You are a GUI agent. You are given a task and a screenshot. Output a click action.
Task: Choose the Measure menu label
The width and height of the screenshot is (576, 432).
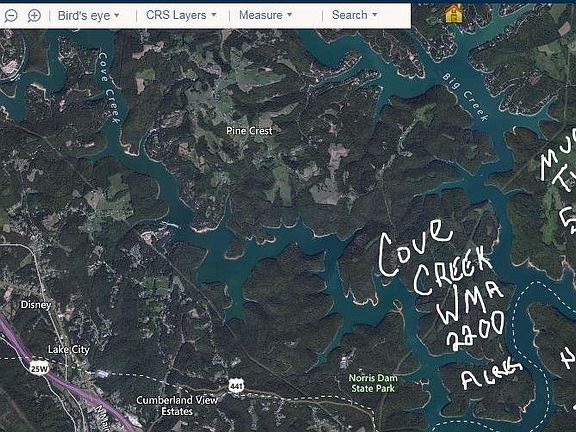click(260, 15)
